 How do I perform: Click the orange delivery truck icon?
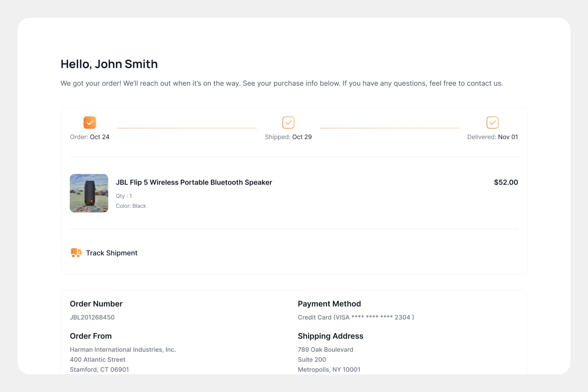point(76,253)
